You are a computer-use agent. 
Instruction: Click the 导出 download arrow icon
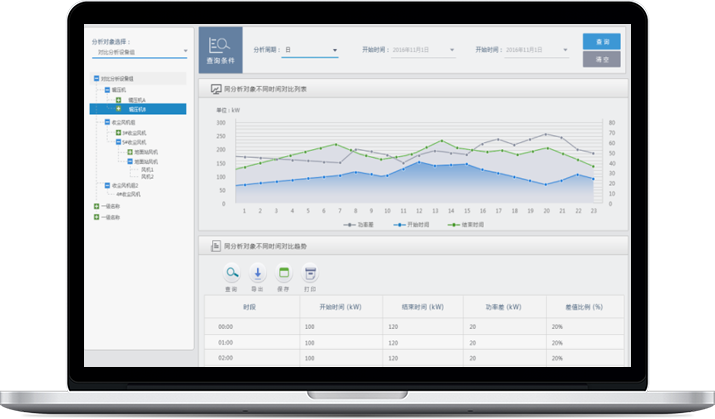coord(257,273)
